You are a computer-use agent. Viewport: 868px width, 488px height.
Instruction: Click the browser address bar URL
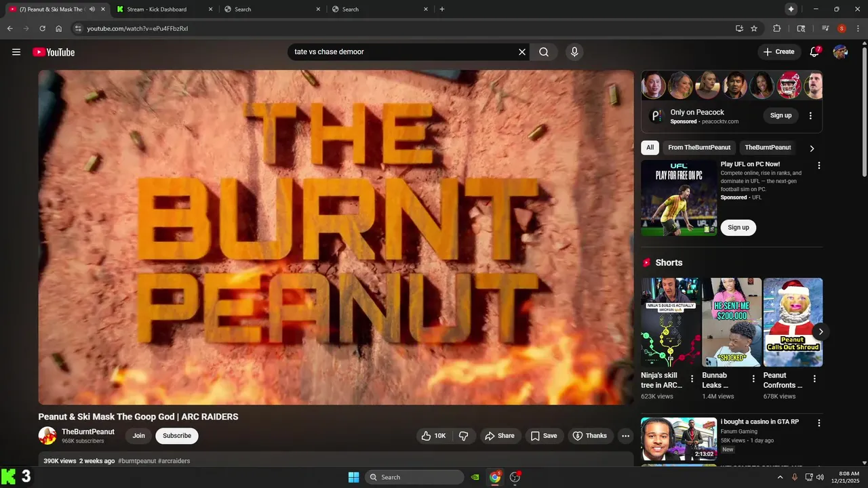pos(138,28)
